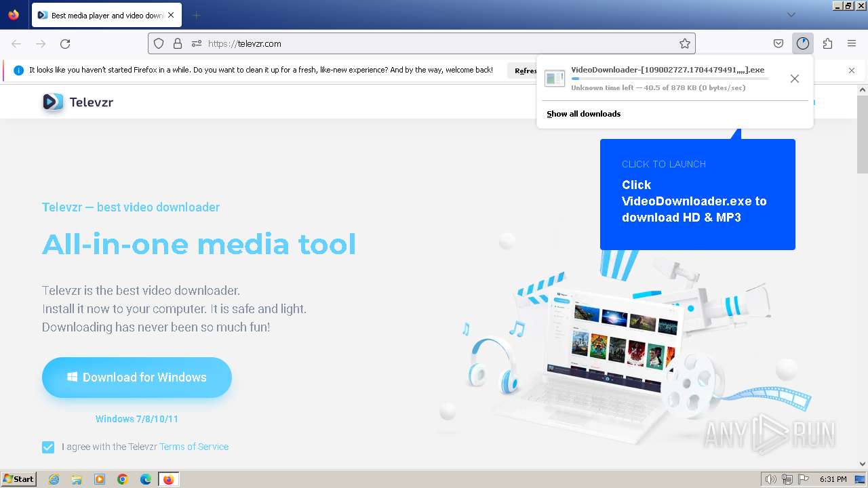Close the Televzr browser tab
Viewport: 868px width, 488px height.
(171, 15)
